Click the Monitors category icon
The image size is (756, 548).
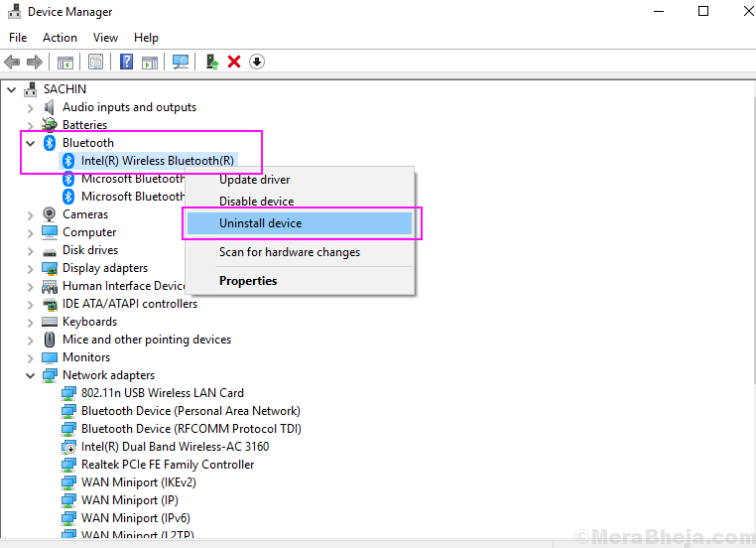pos(50,357)
